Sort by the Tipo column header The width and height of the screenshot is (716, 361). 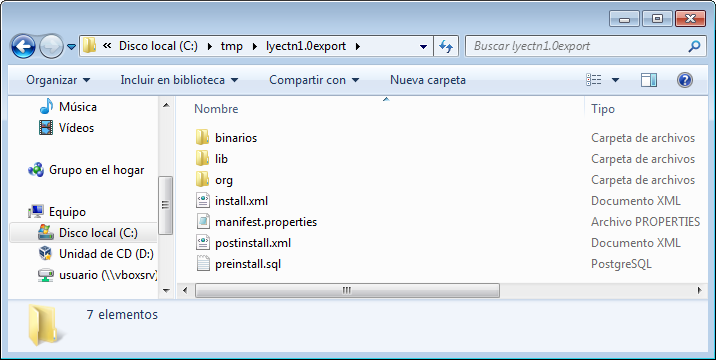(x=603, y=109)
